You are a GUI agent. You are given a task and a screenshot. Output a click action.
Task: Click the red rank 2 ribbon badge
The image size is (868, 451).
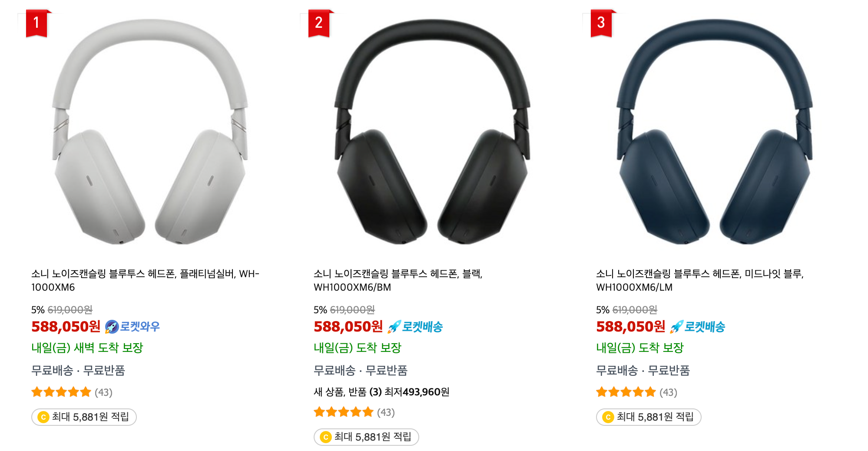pos(319,23)
